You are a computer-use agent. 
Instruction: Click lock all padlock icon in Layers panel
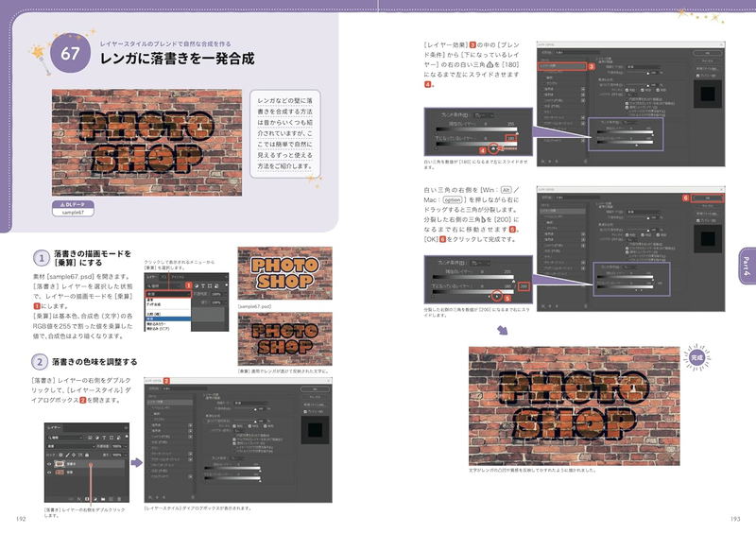(87, 455)
